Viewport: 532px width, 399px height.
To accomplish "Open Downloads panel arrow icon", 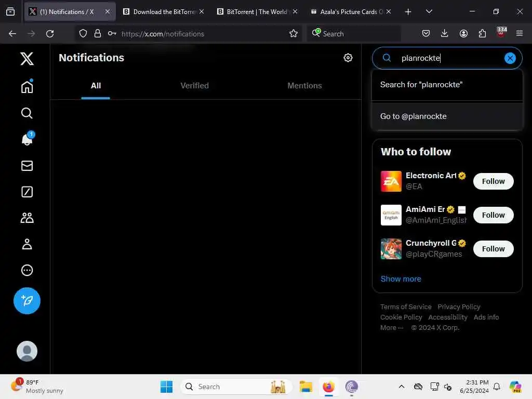I will pos(445,33).
